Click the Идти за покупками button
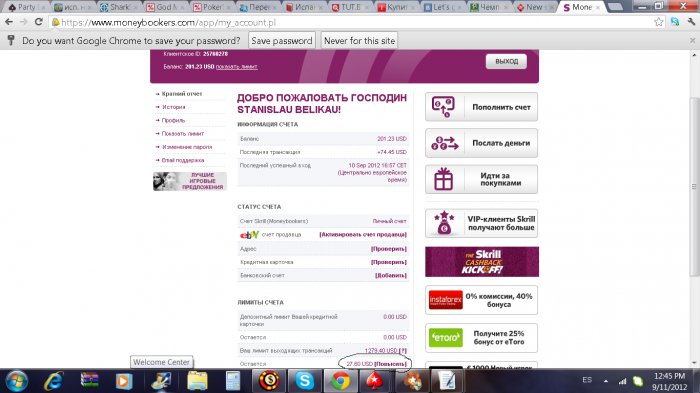This screenshot has height=393, width=700. pos(481,179)
